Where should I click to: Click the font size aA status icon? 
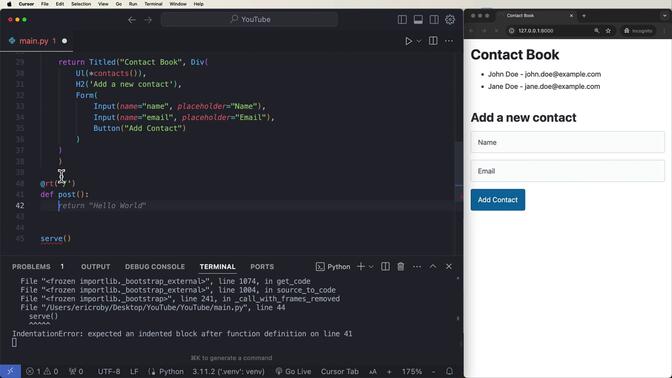pyautogui.click(x=373, y=372)
